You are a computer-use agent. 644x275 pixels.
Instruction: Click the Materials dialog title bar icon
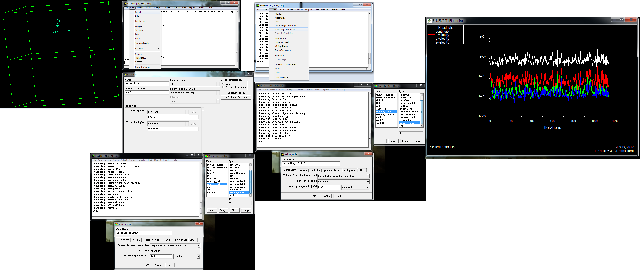[x=125, y=74]
